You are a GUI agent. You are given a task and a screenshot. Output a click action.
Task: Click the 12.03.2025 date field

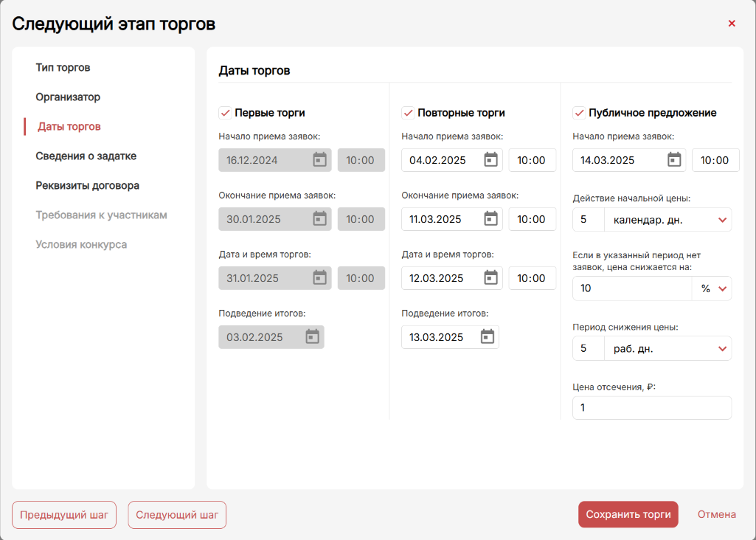(452, 278)
